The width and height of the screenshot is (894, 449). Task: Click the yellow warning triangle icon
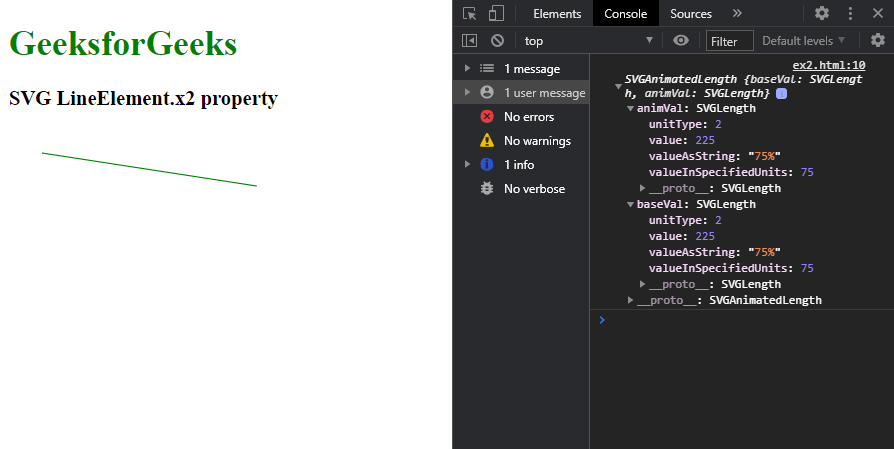487,140
